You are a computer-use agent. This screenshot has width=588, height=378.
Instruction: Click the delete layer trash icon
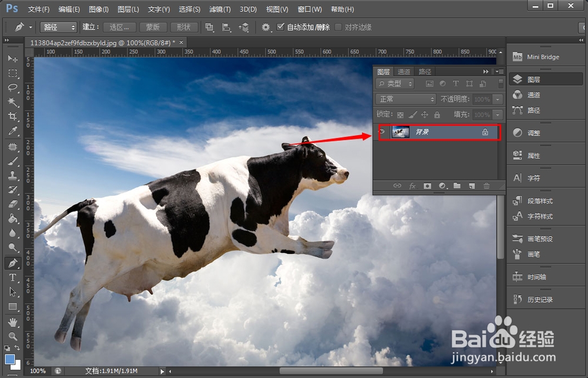(486, 186)
